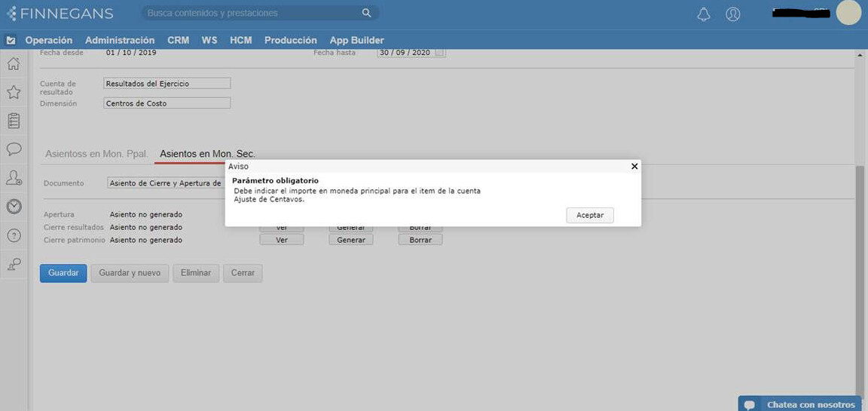Viewport: 868px width, 411px height.
Task: Click Borrar for Cierre resultados row
Action: tap(420, 229)
